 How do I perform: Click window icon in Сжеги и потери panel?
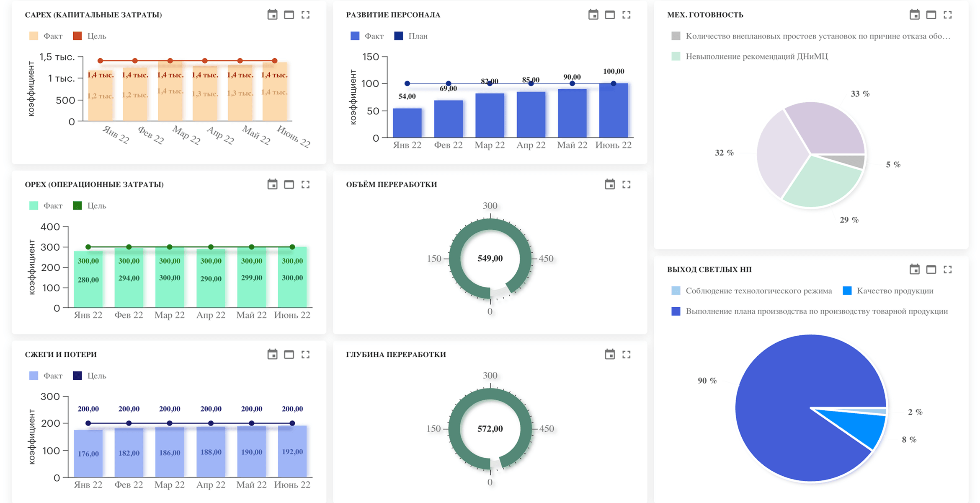pyautogui.click(x=289, y=355)
